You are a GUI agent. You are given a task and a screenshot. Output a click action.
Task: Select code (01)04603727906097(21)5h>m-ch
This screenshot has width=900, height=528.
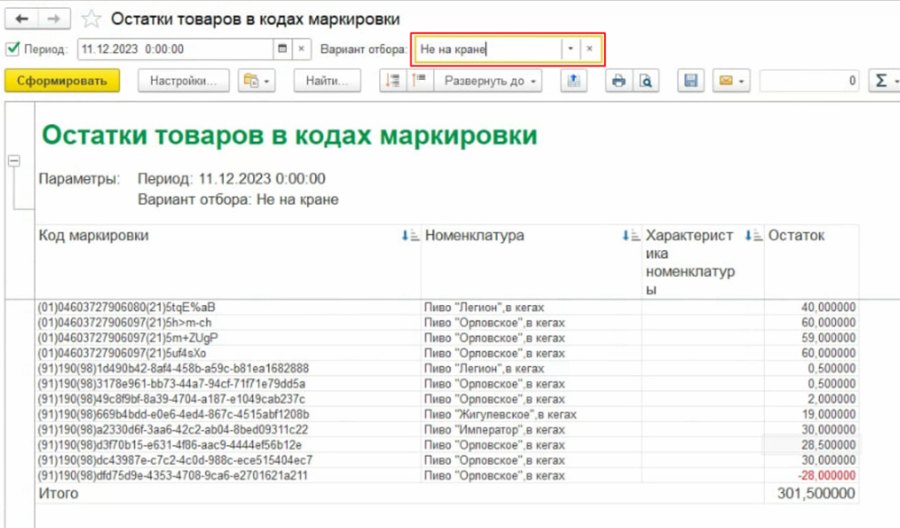tap(125, 323)
